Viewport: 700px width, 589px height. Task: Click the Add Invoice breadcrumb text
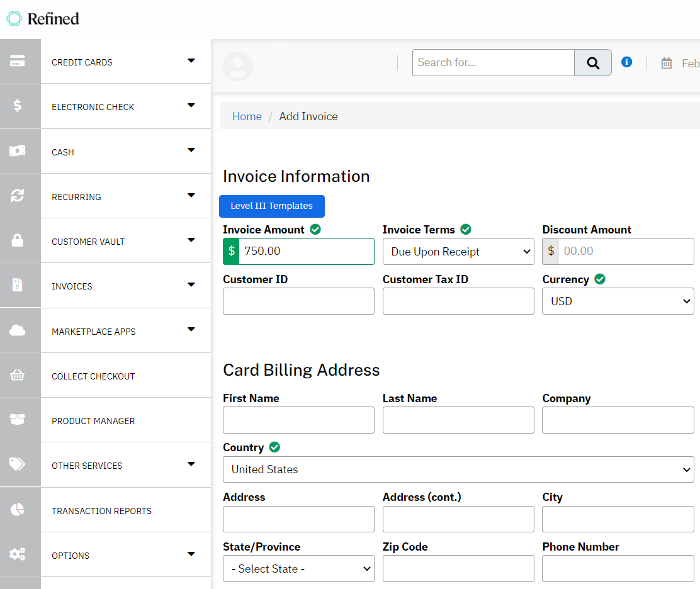coord(308,116)
